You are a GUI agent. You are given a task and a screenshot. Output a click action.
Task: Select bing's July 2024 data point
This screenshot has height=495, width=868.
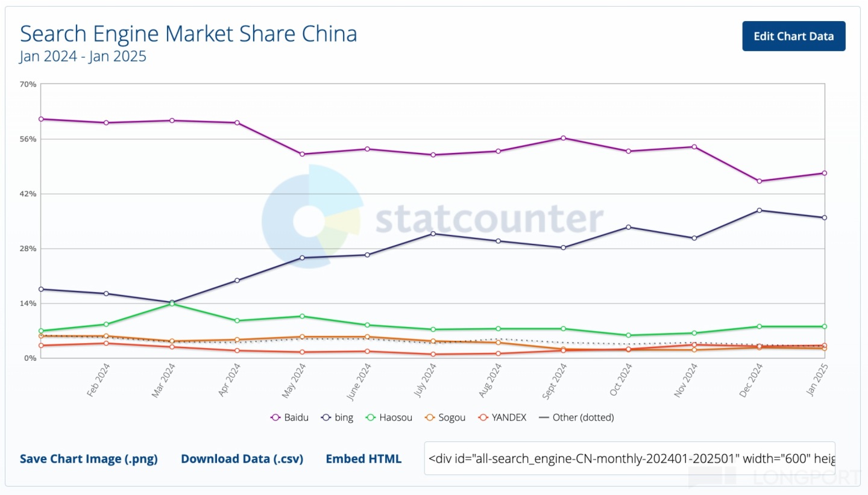tap(433, 234)
